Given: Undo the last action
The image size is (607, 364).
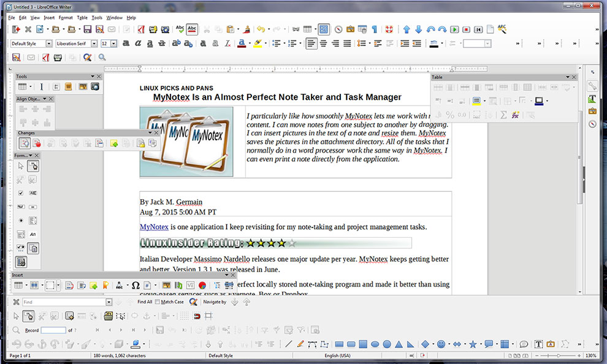Looking at the screenshot, I should click(x=261, y=29).
